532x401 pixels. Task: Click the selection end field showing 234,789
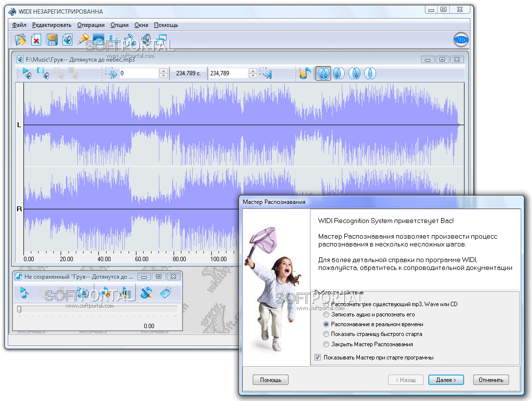tap(229, 73)
